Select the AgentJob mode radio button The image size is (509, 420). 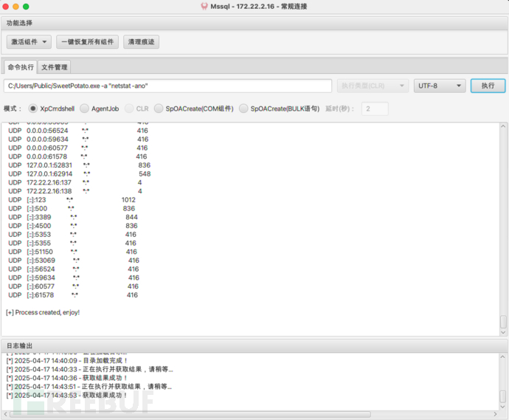[x=85, y=109]
